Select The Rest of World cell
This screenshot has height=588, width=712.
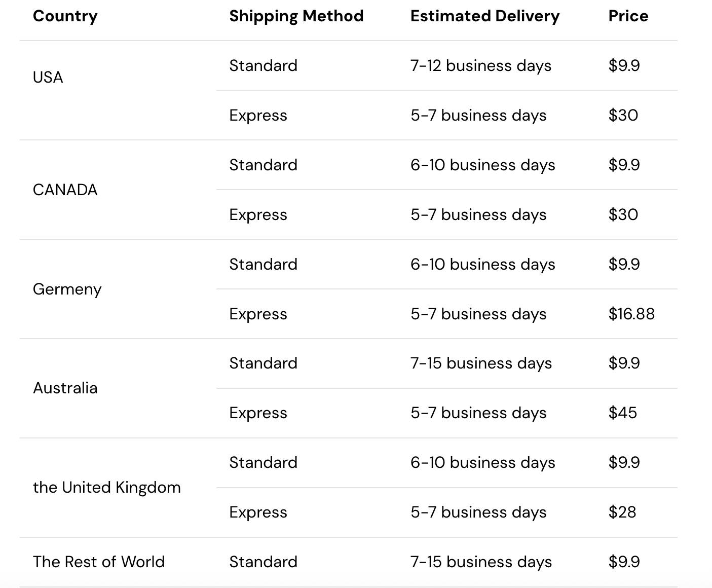[x=99, y=562]
